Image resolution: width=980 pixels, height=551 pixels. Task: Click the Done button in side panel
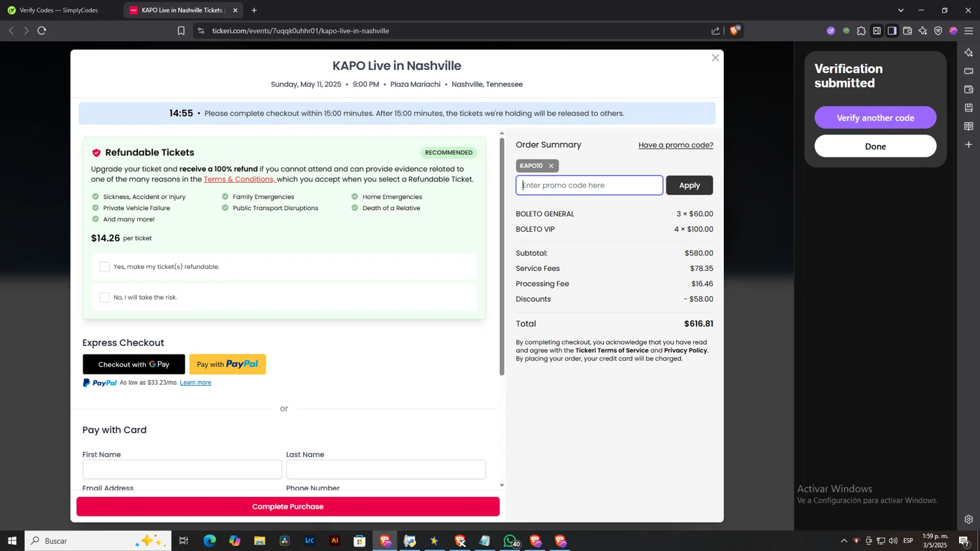coord(875,146)
